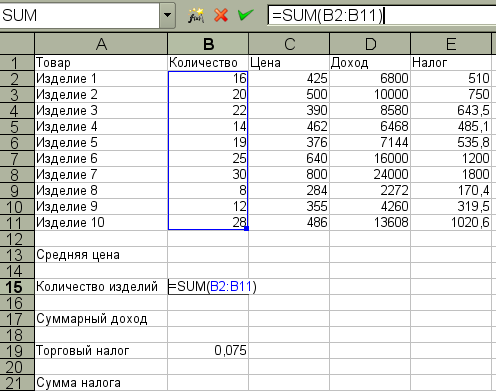Click price cell with value 486
Image resolution: width=496 pixels, height=391 pixels.
point(289,223)
